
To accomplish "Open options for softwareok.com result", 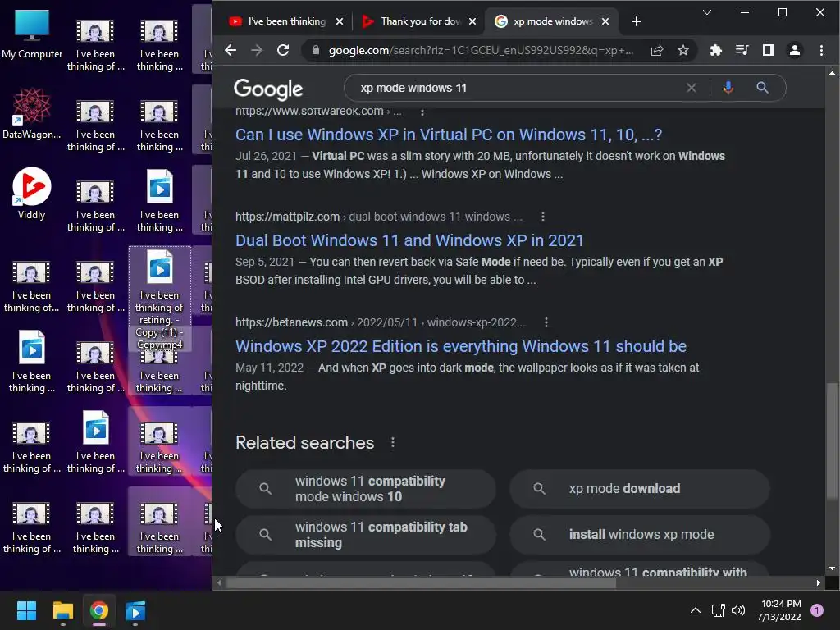I will pyautogui.click(x=422, y=112).
